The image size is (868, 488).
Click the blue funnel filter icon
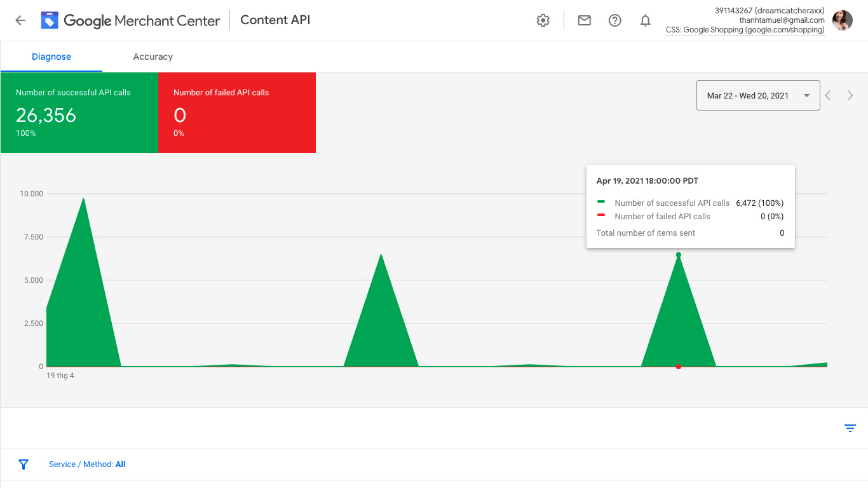point(24,464)
